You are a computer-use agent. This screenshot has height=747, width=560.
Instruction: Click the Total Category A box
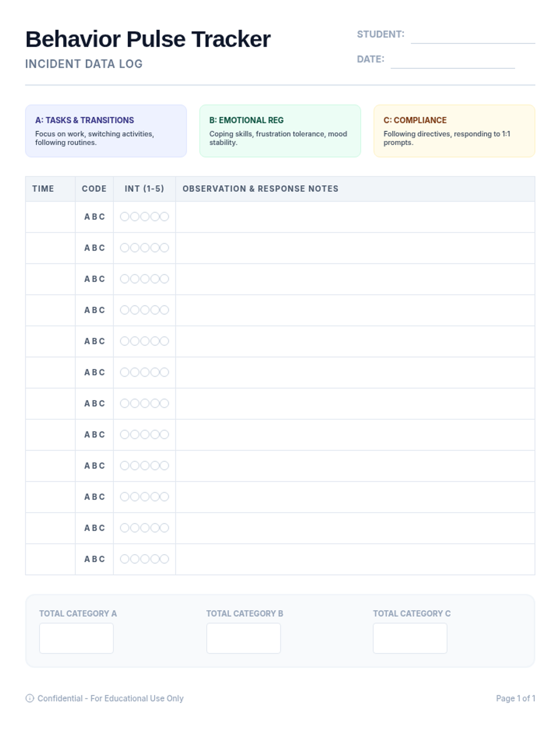pos(76,638)
